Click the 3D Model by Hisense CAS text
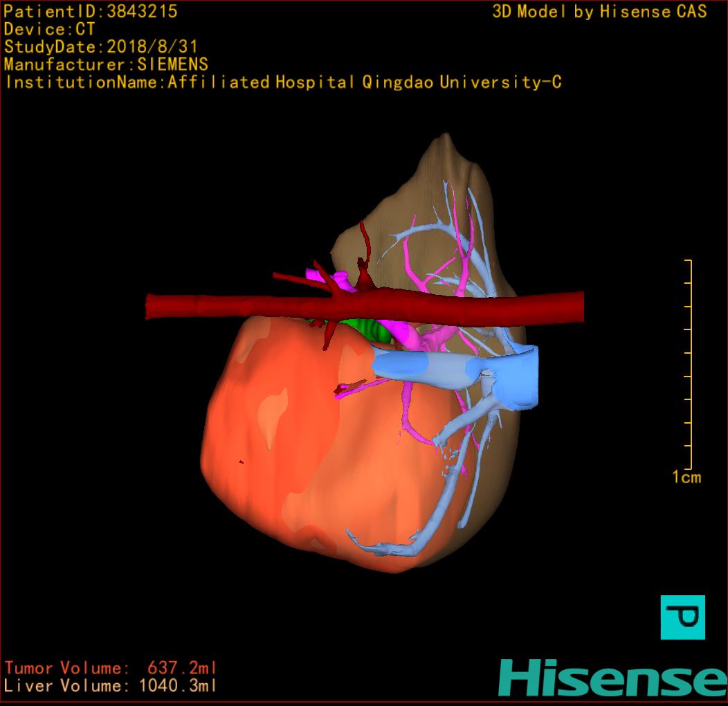This screenshot has height=706, width=728. (x=599, y=11)
